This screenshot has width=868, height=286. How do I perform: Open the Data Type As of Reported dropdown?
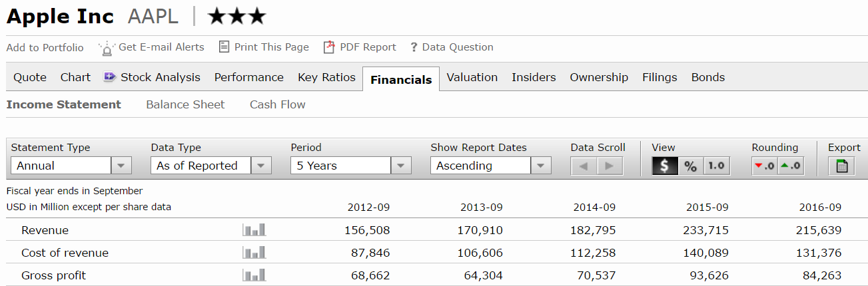point(211,166)
